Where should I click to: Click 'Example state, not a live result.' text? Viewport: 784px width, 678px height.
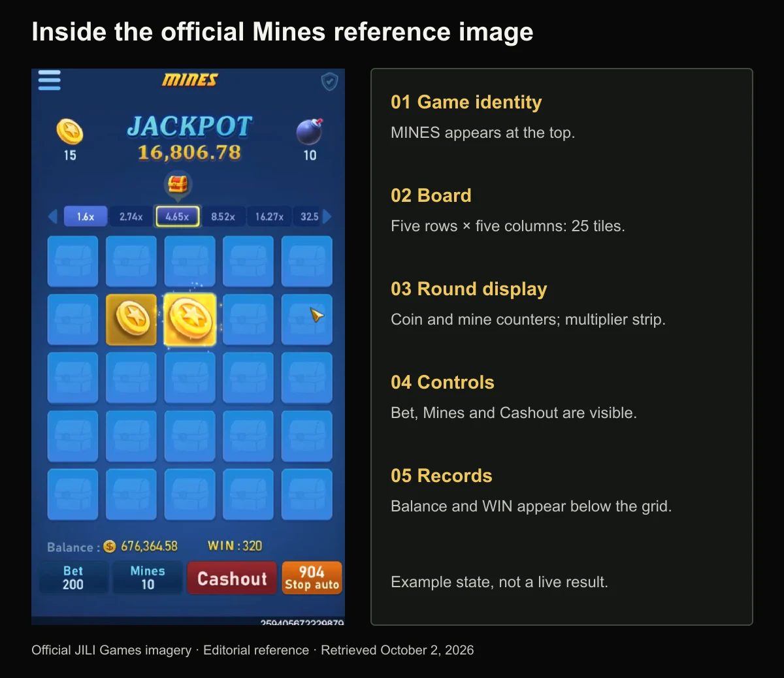(x=499, y=582)
